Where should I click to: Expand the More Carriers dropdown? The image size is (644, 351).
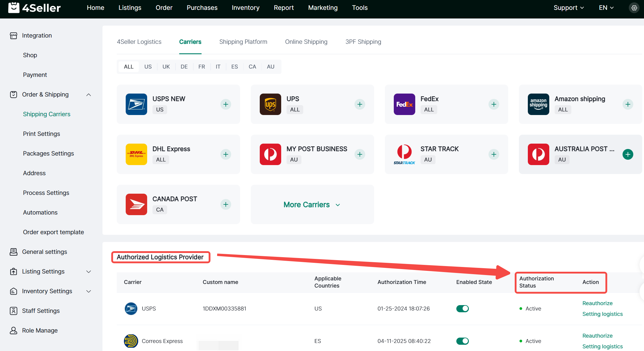(x=312, y=205)
